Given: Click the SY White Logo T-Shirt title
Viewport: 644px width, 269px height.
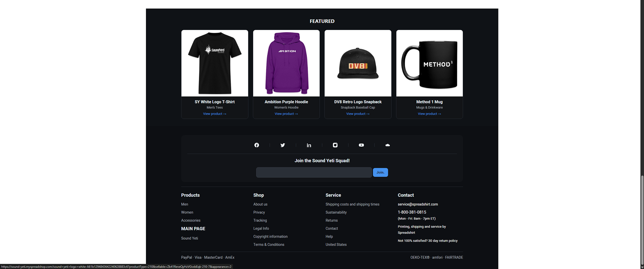Looking at the screenshot, I should click(x=215, y=102).
